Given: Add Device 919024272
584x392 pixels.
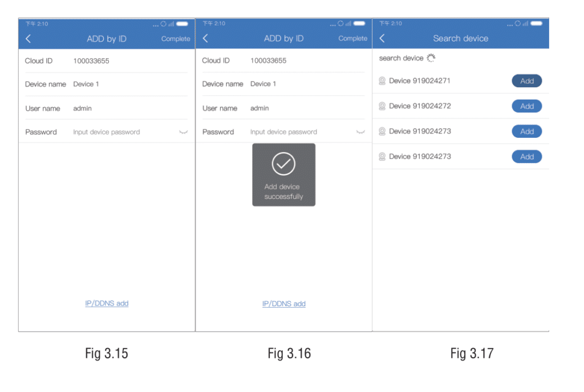Looking at the screenshot, I should coord(526,106).
